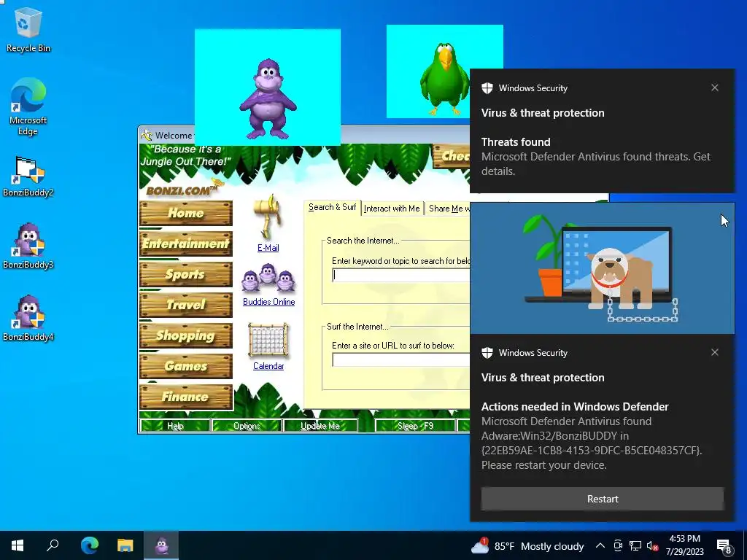
Task: Open the Recycle Bin desktop icon
Action: (28, 30)
